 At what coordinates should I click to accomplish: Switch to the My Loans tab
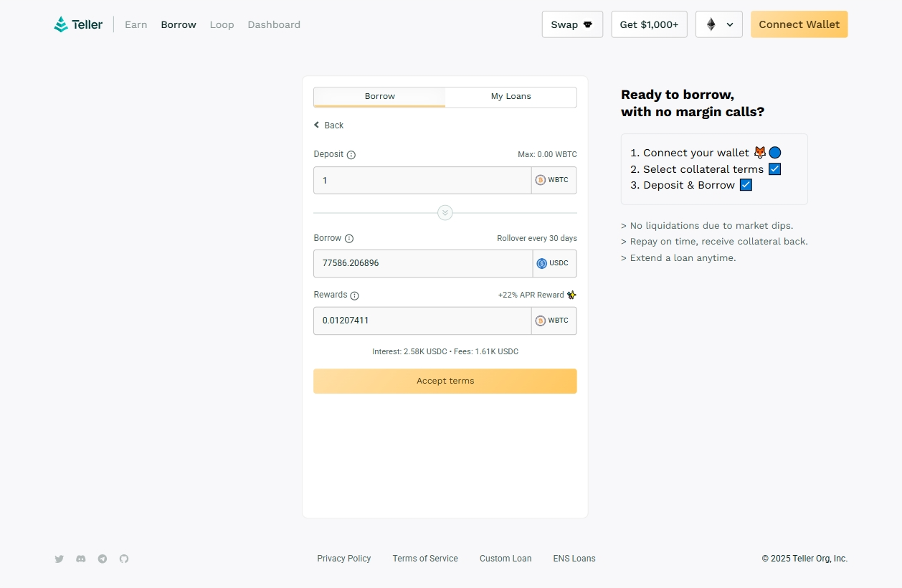pyautogui.click(x=511, y=97)
